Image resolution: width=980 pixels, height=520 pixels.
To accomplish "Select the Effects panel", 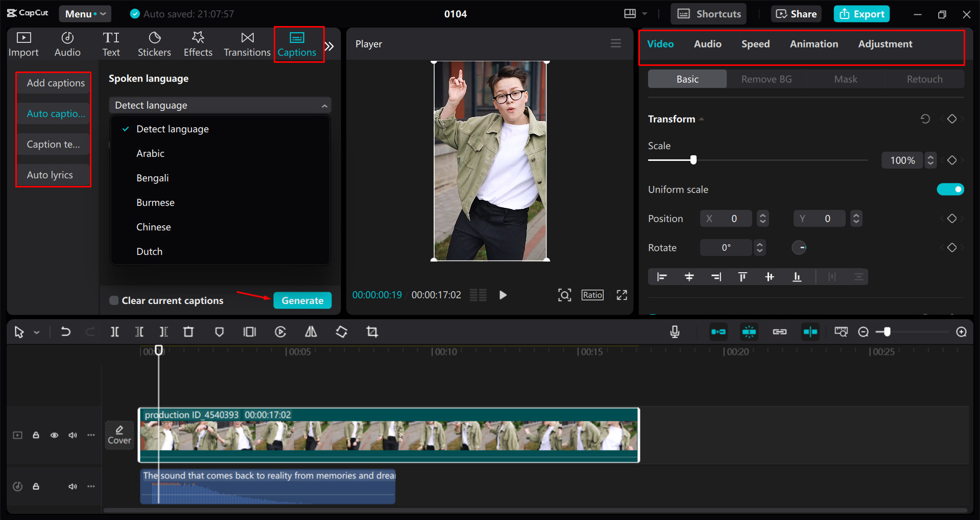I will tap(198, 43).
